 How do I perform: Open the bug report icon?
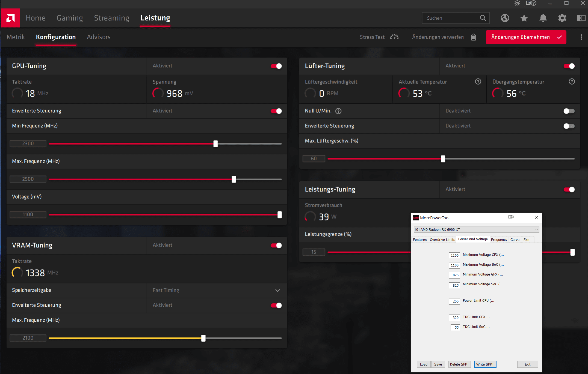tap(517, 3)
